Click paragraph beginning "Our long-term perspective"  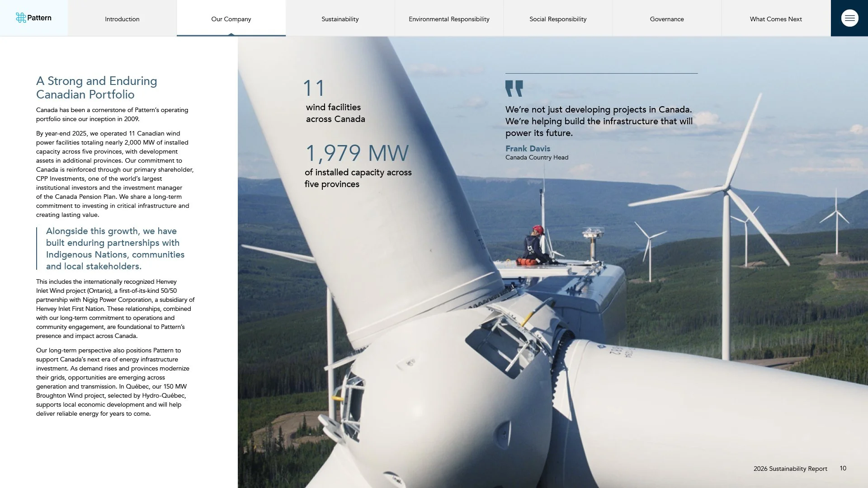[113, 382]
